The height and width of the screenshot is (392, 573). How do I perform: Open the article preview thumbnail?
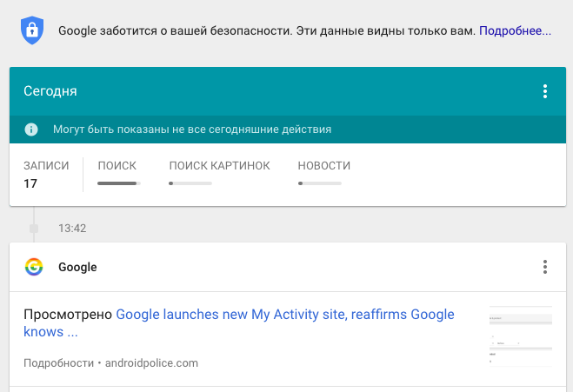click(521, 336)
